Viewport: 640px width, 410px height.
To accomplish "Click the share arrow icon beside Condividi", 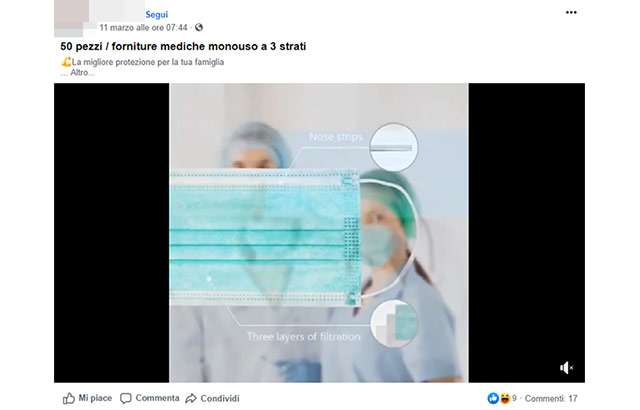I will point(191,399).
